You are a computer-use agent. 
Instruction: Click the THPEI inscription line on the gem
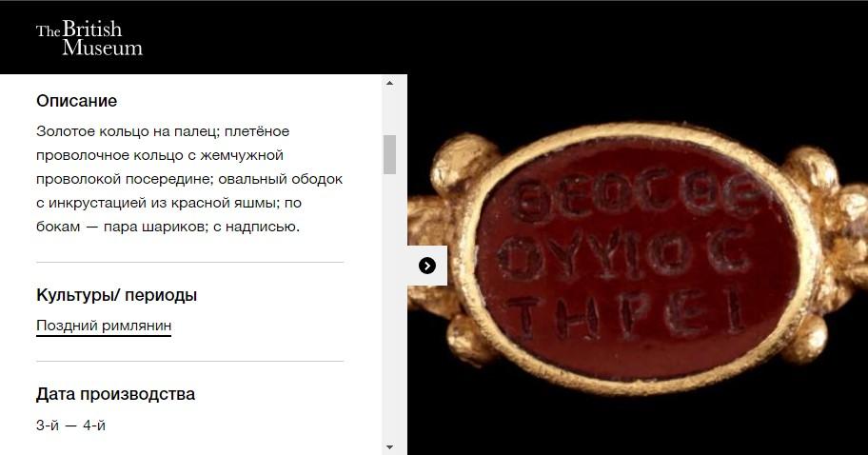[627, 315]
